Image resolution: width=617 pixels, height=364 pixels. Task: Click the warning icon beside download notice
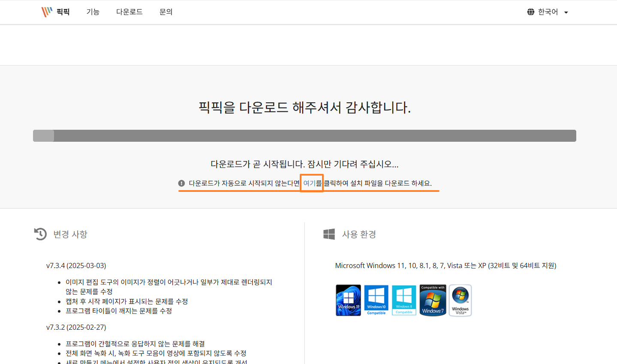click(182, 183)
